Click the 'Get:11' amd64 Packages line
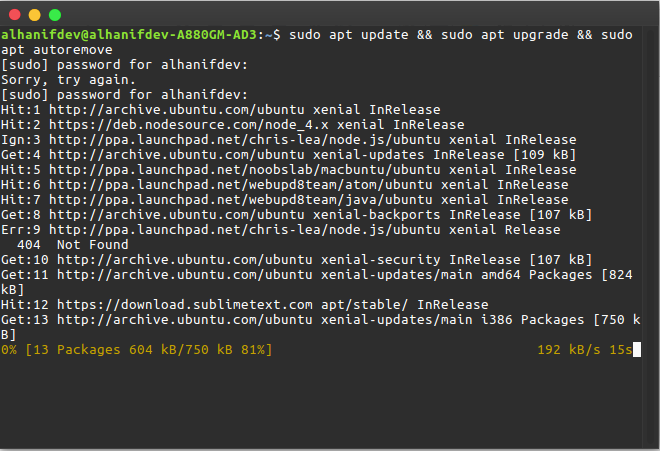The image size is (660, 451). coord(317,282)
